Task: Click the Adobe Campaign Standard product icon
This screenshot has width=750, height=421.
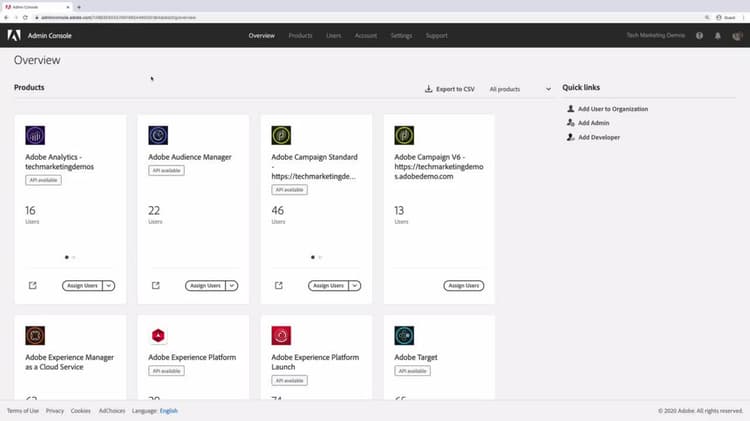Action: (x=281, y=135)
